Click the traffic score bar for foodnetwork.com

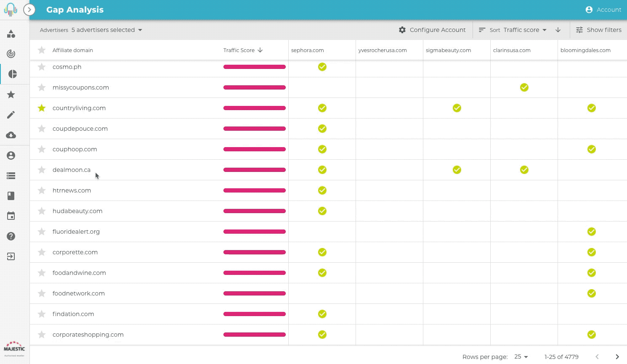pos(255,293)
